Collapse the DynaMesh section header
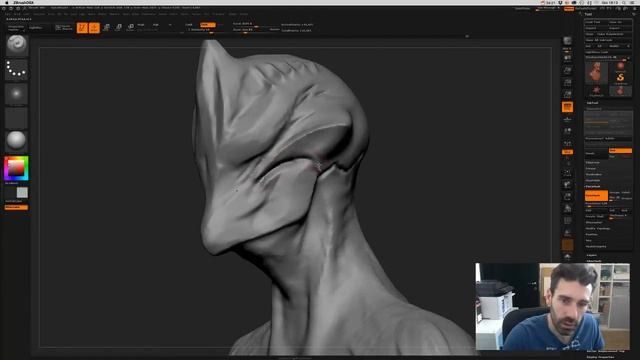640x360 pixels. 593,187
